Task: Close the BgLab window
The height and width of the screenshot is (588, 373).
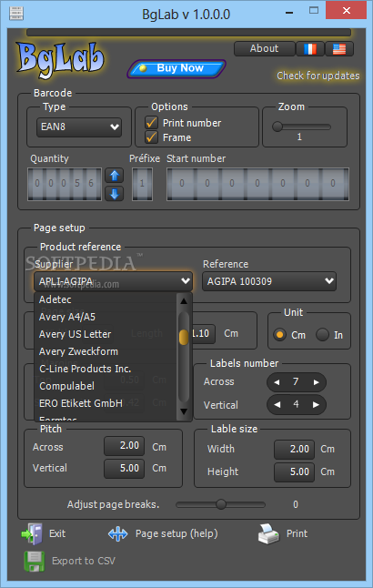Action: (347, 11)
